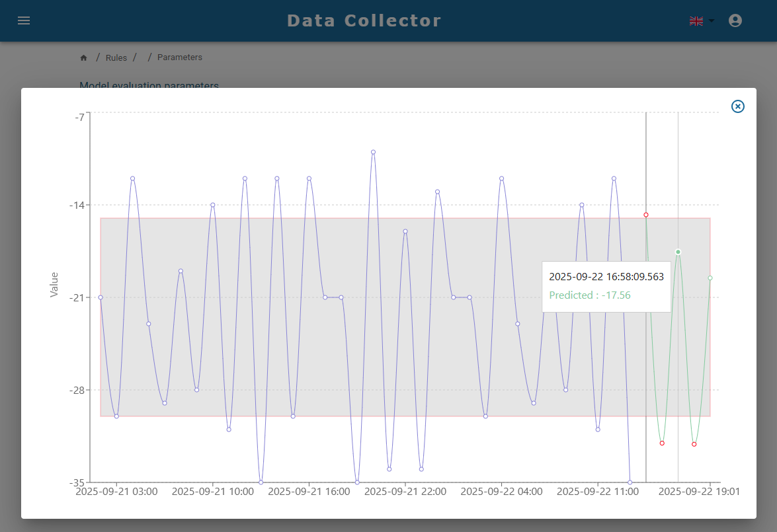Select the highest peak point on purple line
The height and width of the screenshot is (532, 777).
tap(373, 152)
